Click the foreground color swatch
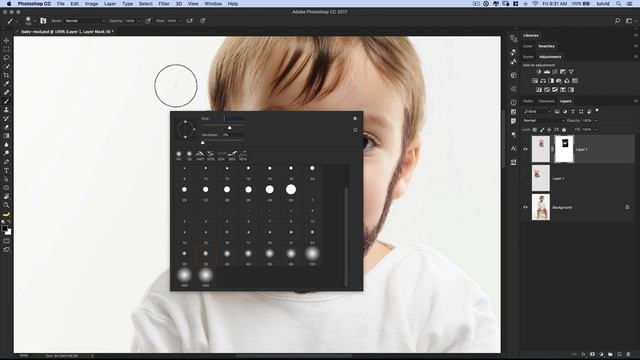The image size is (640, 360). point(4,229)
